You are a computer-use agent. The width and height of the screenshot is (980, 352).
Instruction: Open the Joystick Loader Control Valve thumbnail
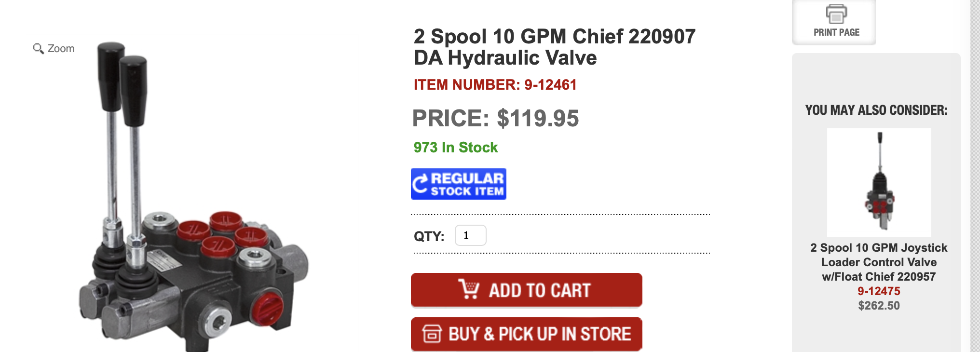879,182
